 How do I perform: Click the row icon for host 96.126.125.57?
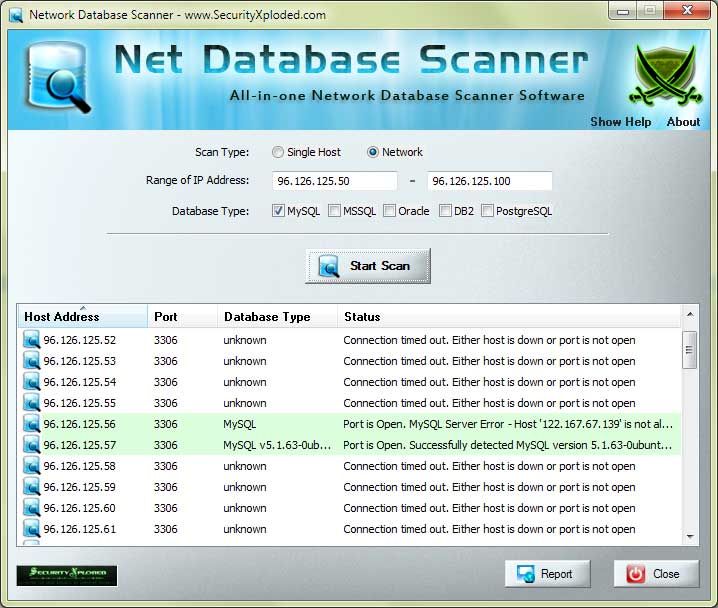[x=31, y=445]
